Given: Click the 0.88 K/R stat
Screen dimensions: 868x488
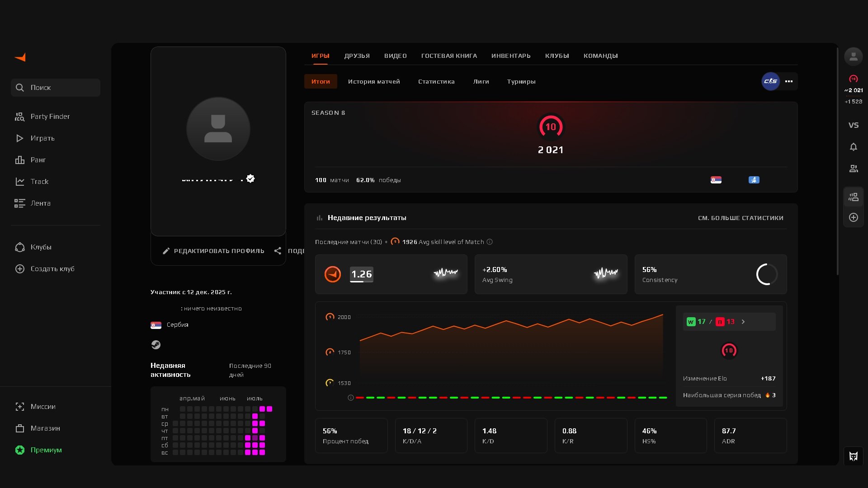Looking at the screenshot, I should [x=591, y=436].
